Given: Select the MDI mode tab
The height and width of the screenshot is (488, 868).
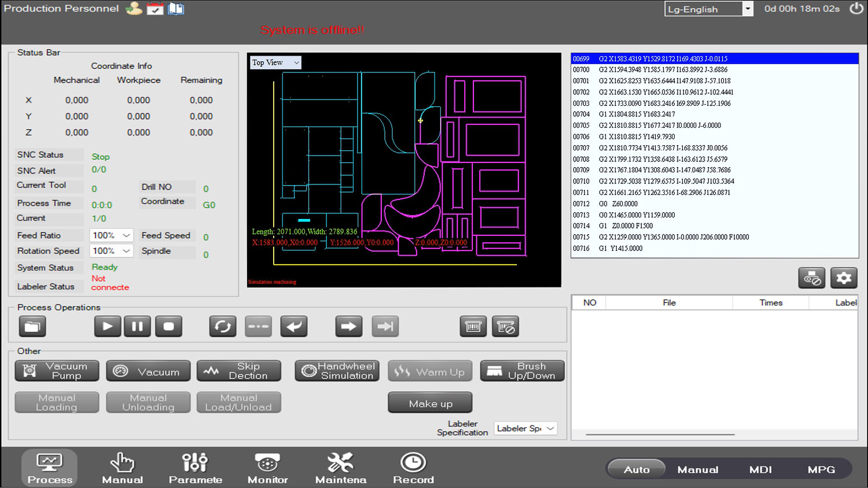Looking at the screenshot, I should pos(760,469).
